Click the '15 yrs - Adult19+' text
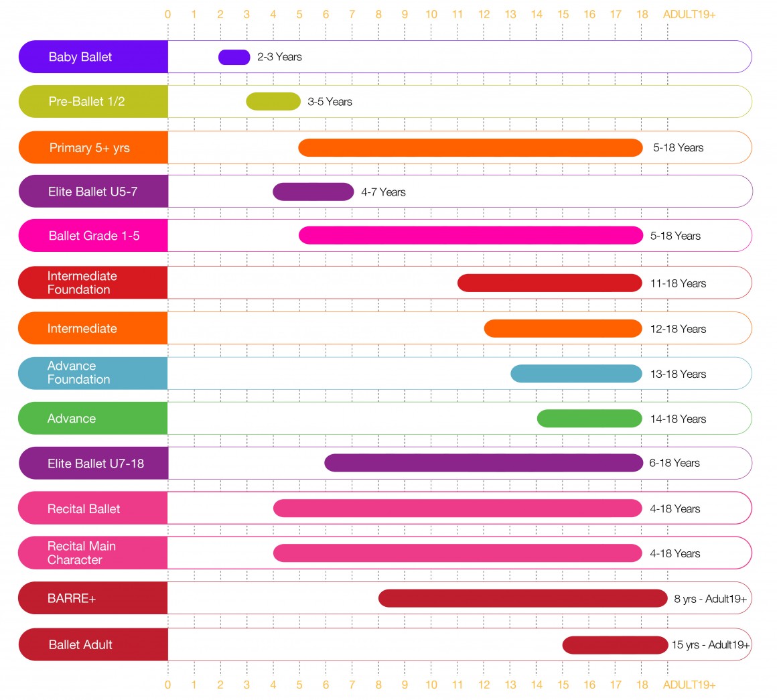The width and height of the screenshot is (777, 700). pos(711,645)
